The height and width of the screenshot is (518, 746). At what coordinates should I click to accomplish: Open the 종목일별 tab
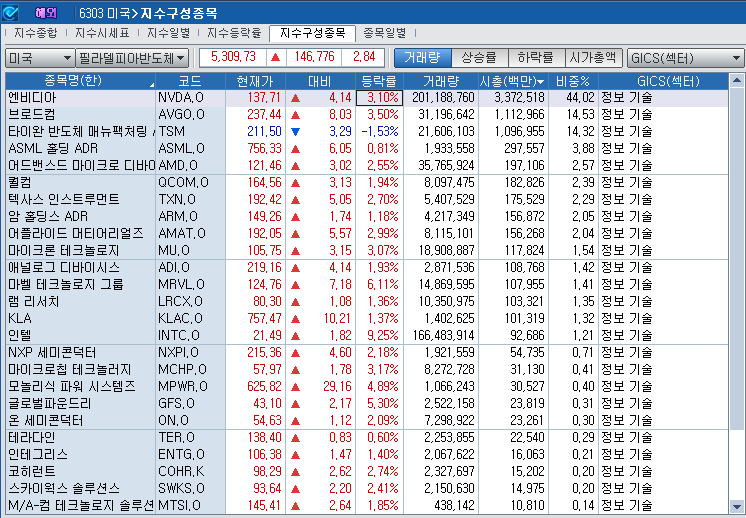pos(385,33)
